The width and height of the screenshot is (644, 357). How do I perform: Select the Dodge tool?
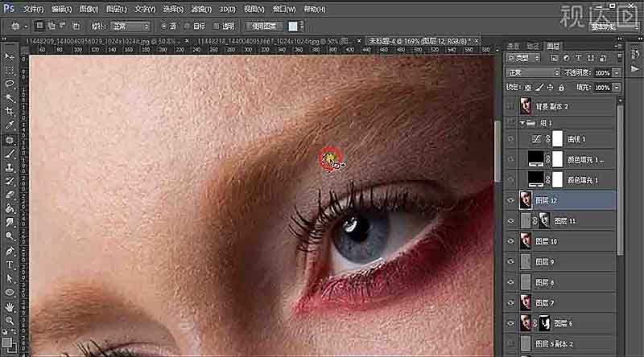click(x=10, y=236)
